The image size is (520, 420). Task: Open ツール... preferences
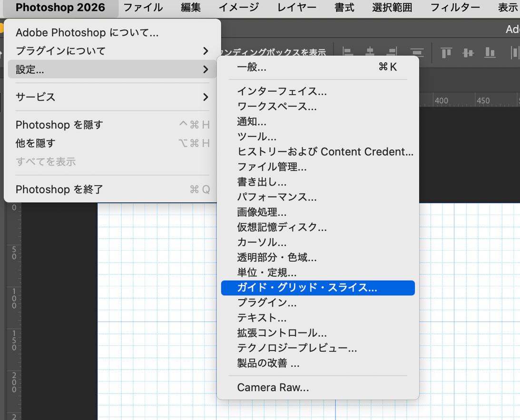coord(318,137)
